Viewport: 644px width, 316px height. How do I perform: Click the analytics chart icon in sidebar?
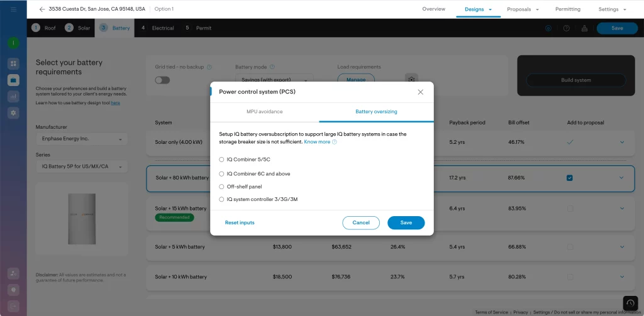point(13,96)
